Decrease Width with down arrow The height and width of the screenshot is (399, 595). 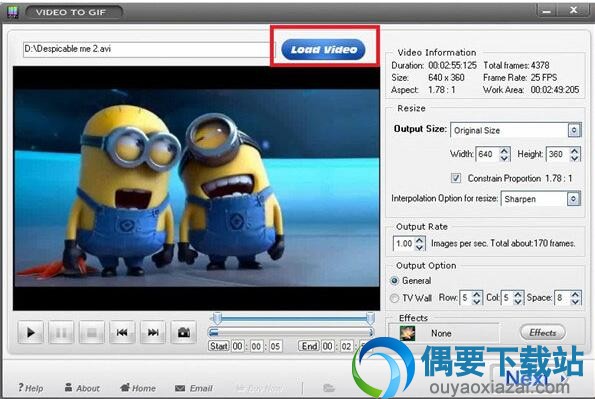pos(504,158)
